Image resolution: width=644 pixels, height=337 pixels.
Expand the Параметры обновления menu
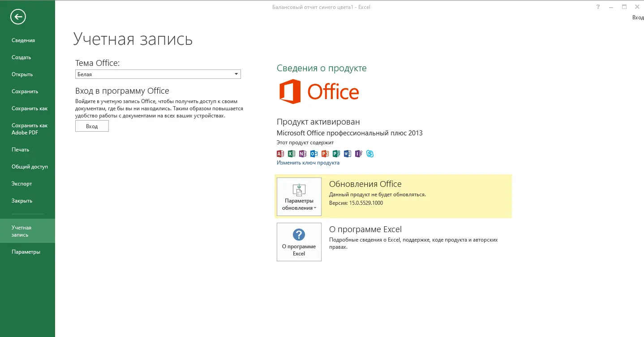(299, 196)
